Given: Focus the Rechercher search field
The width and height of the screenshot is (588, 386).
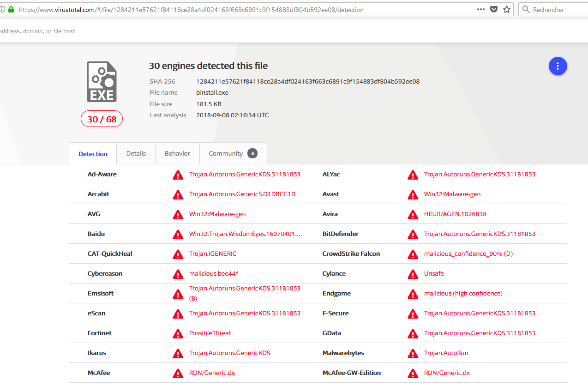Looking at the screenshot, I should click(x=553, y=9).
